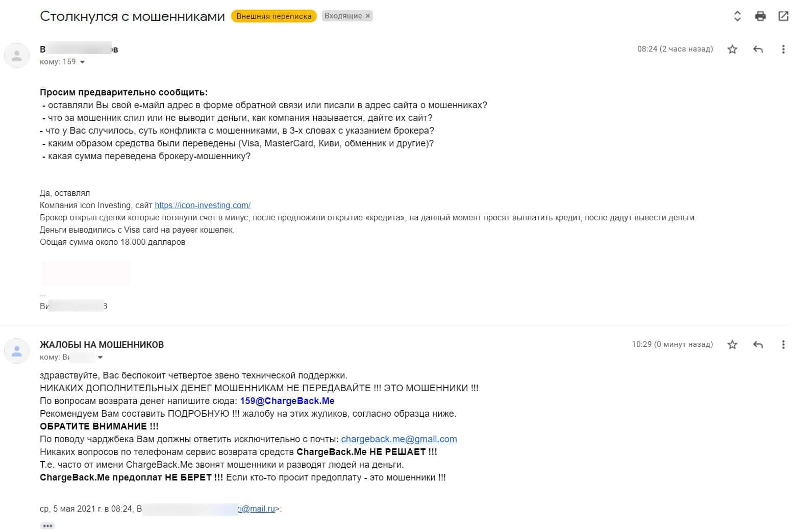
Task: Expand or collapse all messages icon
Action: point(737,16)
